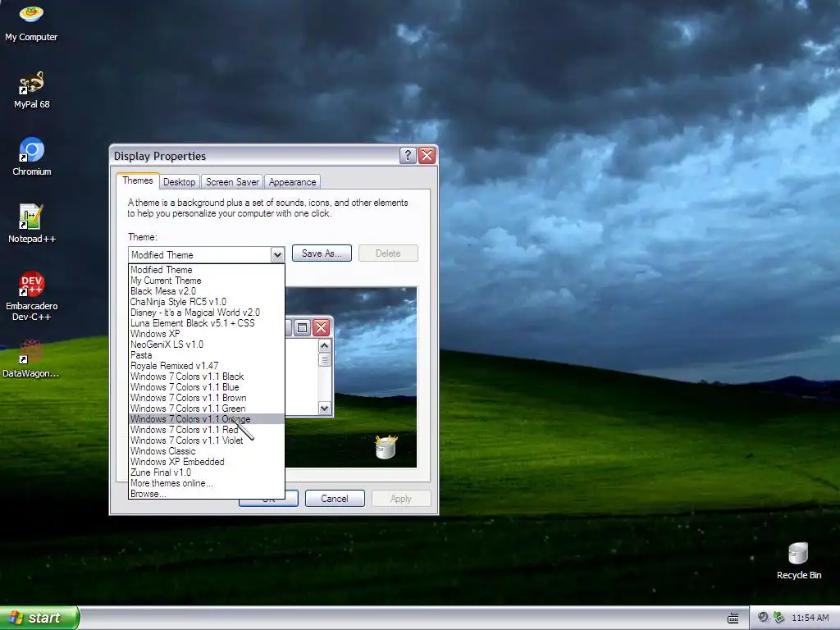Image resolution: width=840 pixels, height=630 pixels.
Task: Click the keyboard icon in the taskbar
Action: (733, 619)
